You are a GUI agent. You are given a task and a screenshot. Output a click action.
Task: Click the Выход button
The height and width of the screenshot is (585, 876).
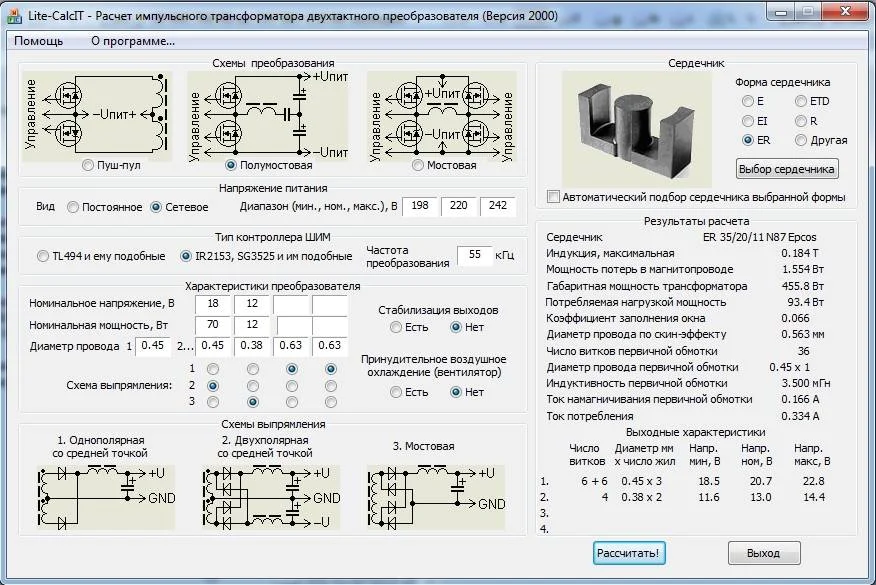(764, 553)
